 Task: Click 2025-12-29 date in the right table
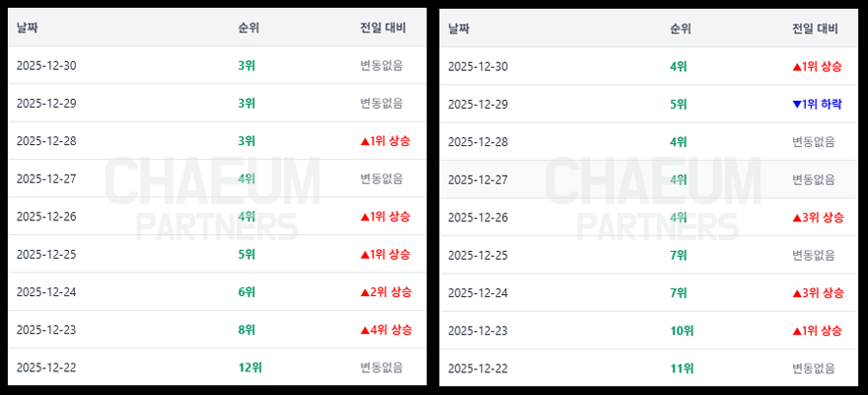point(477,104)
